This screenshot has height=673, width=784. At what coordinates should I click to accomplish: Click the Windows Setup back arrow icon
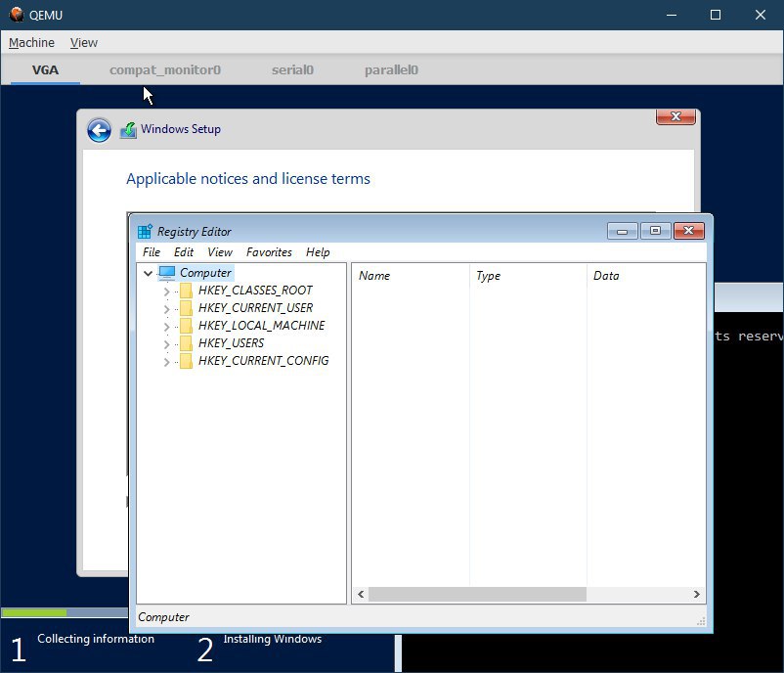point(99,131)
